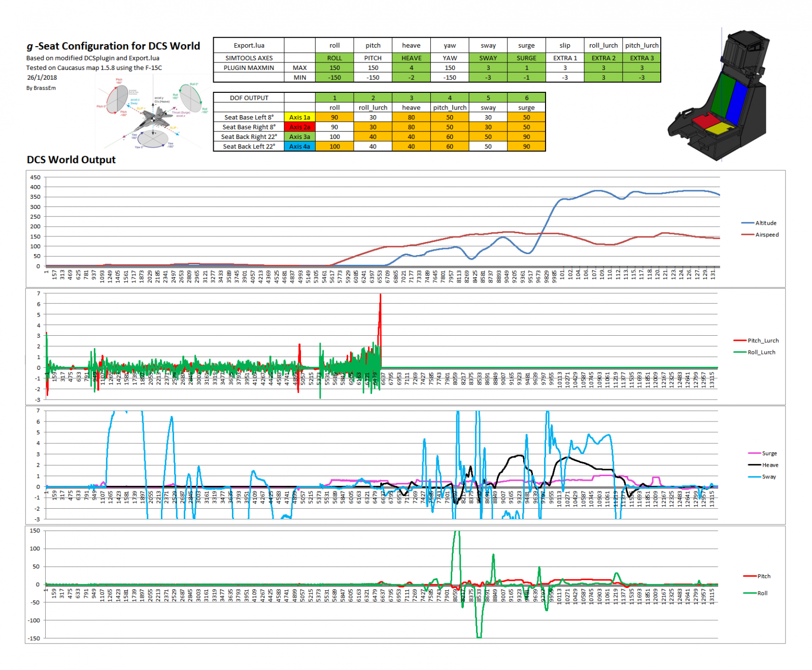Click the green HEAVE cell in SIMTOOLS row
Viewport: 812px width, 670px height.
pos(412,58)
